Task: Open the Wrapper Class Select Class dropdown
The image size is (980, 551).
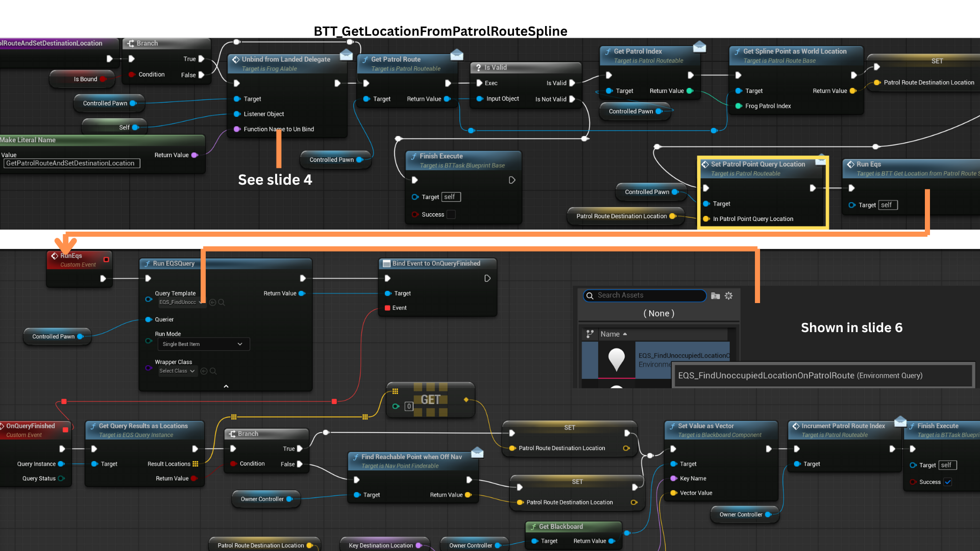Action: (177, 371)
